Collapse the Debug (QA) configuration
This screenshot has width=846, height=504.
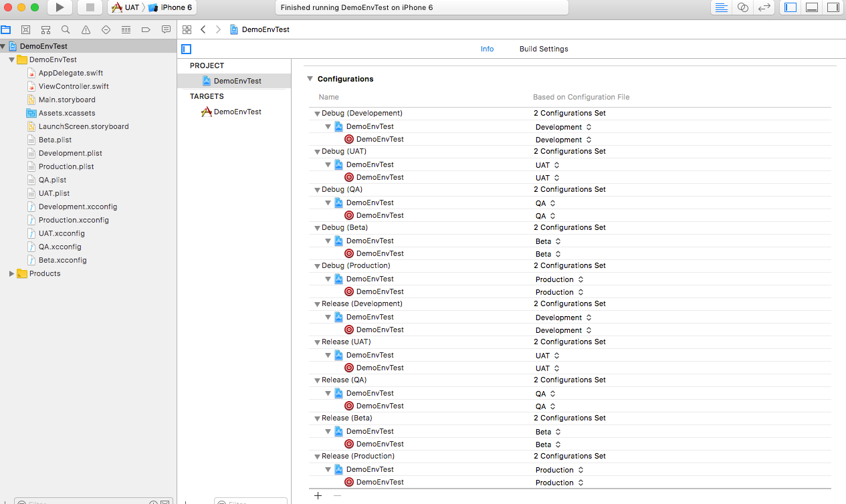pos(318,190)
